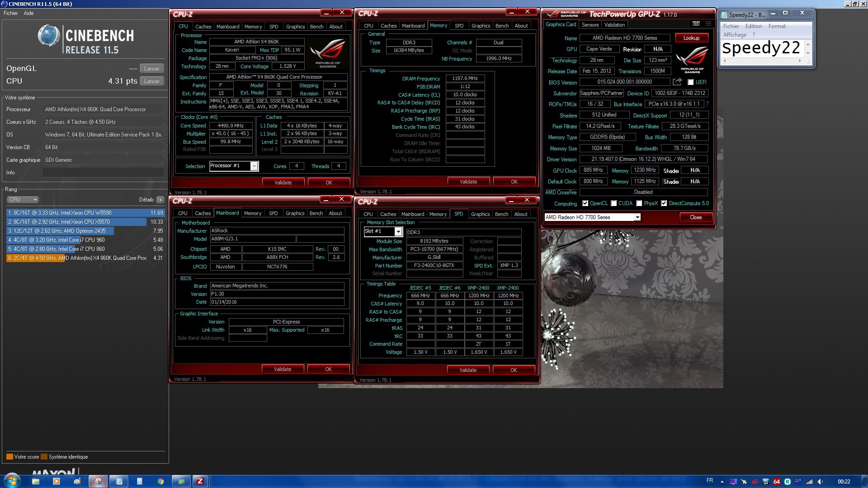Open volume speaker tray icon
868x488 pixels.
(x=820, y=482)
